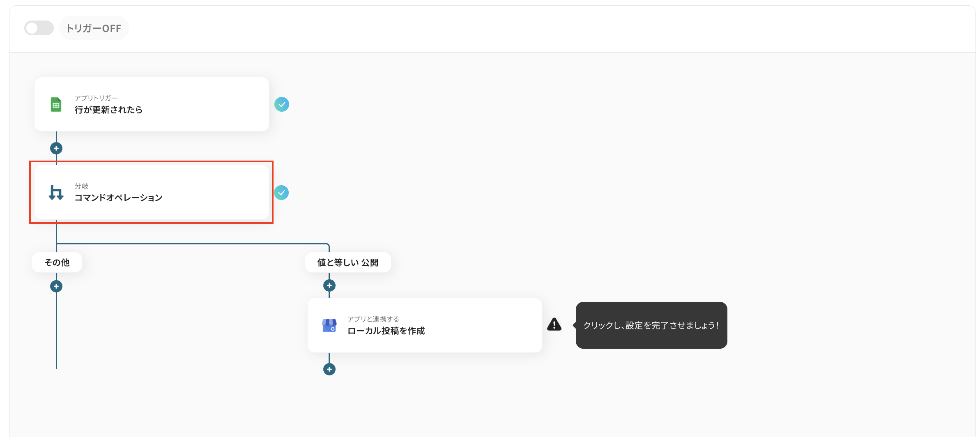Open the アプリトリガー card 行が更新されたら
Image resolution: width=980 pixels, height=437 pixels.
[x=151, y=104]
